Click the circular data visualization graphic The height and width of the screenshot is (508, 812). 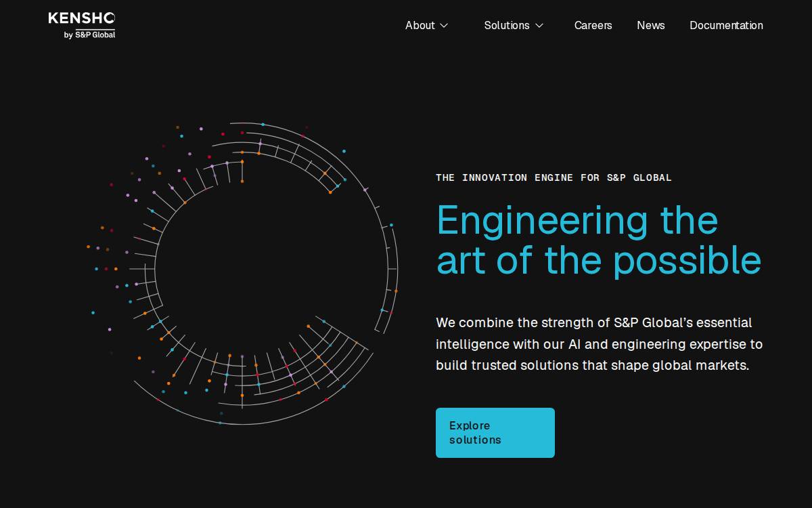pyautogui.click(x=242, y=274)
